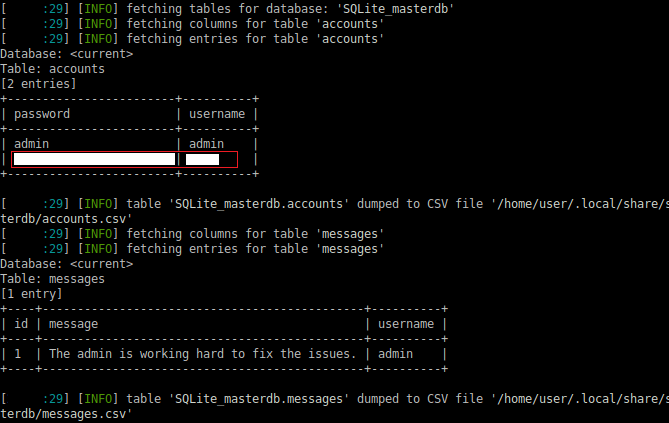Click 'SQLite_masterdb.accounts' in the dump log line
669x423 pixels.
tap(259, 204)
